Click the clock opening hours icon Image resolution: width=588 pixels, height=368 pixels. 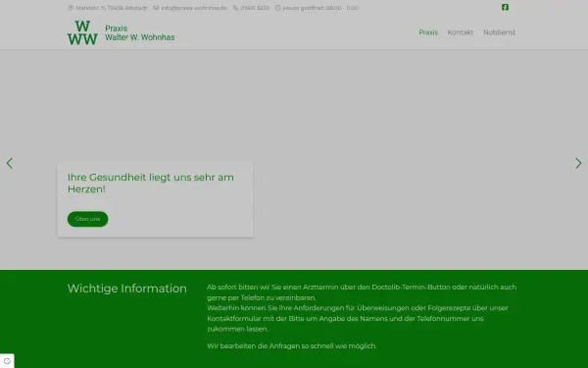pyautogui.click(x=278, y=8)
